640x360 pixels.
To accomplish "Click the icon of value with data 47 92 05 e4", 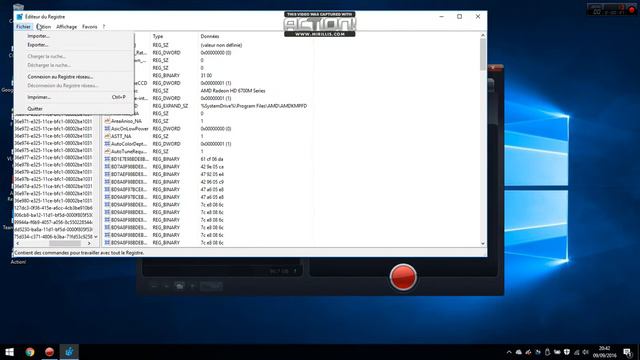I will point(107,174).
